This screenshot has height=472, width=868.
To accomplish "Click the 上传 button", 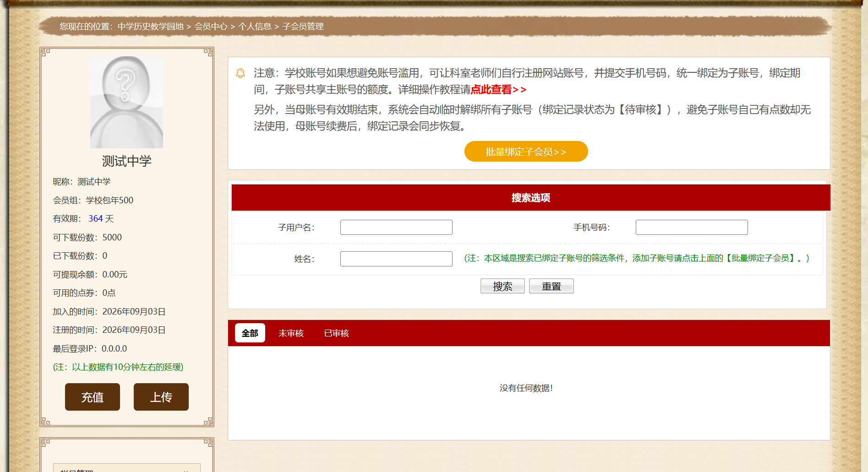I will tap(161, 397).
